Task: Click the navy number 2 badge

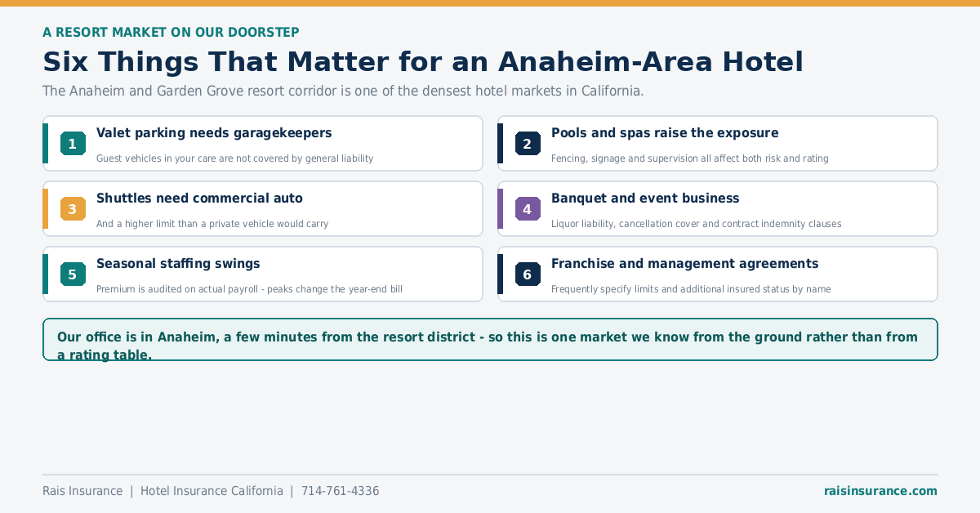Action: 528,144
